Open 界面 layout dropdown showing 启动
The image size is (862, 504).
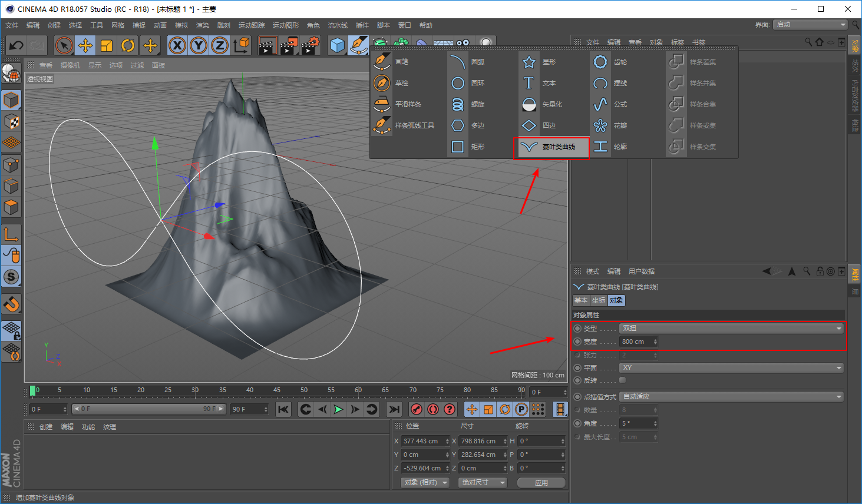pos(811,25)
